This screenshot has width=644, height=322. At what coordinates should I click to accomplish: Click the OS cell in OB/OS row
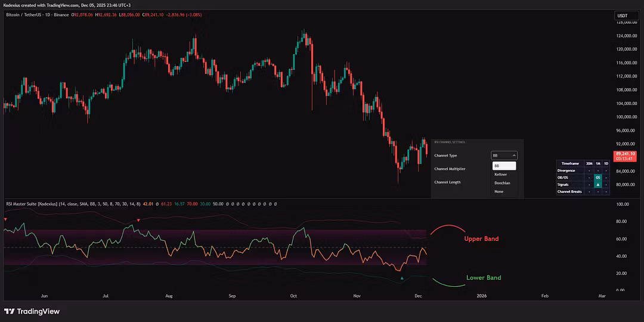pyautogui.click(x=597, y=177)
